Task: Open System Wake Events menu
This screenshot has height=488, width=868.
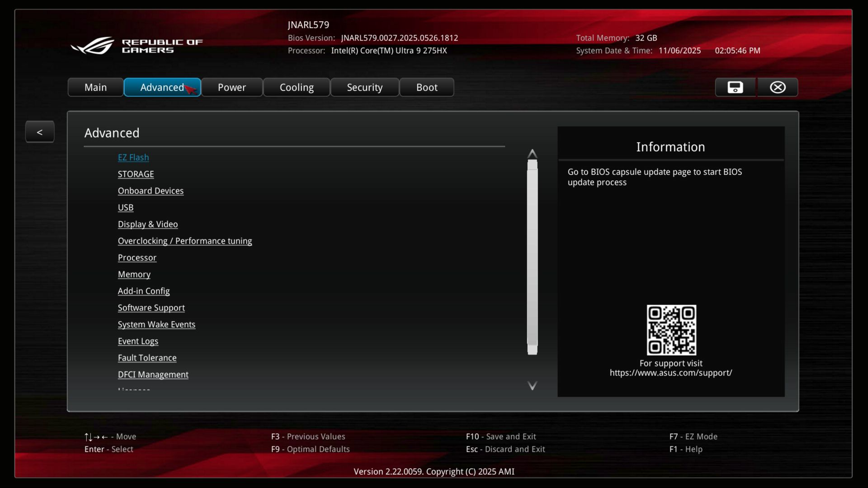Action: coord(156,324)
